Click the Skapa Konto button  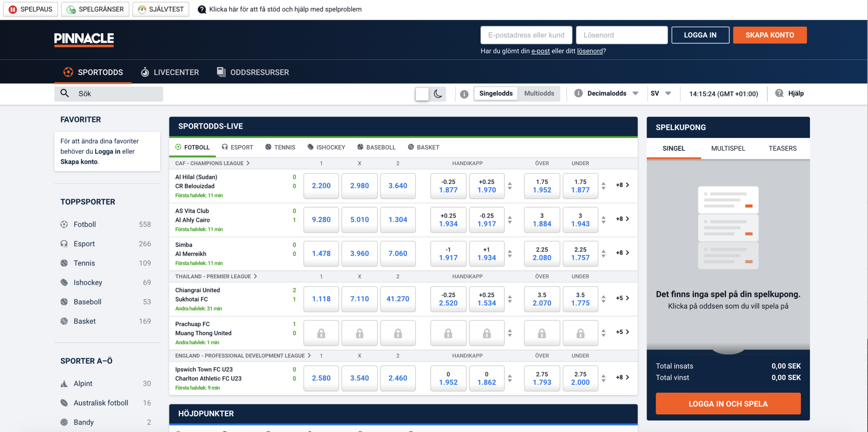(x=769, y=35)
